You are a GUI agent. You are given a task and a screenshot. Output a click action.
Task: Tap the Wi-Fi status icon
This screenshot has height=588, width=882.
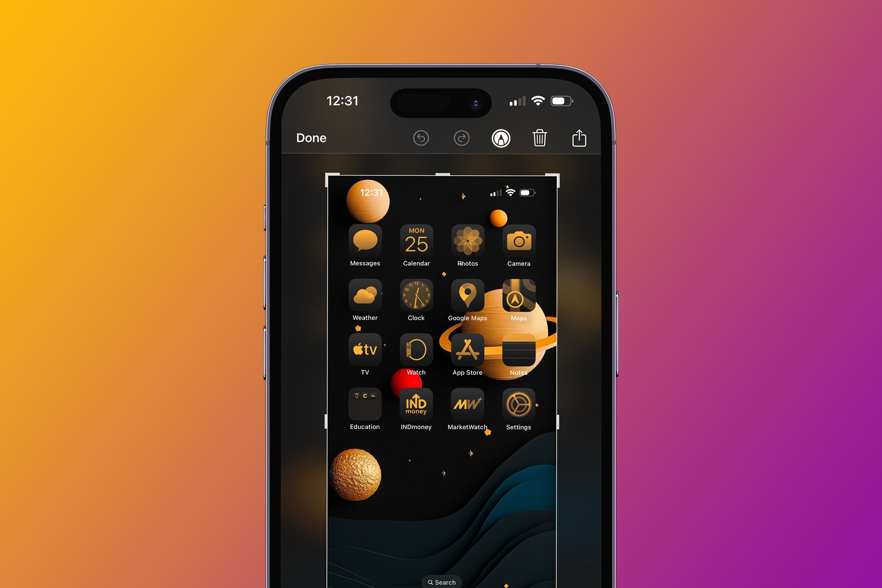point(538,100)
